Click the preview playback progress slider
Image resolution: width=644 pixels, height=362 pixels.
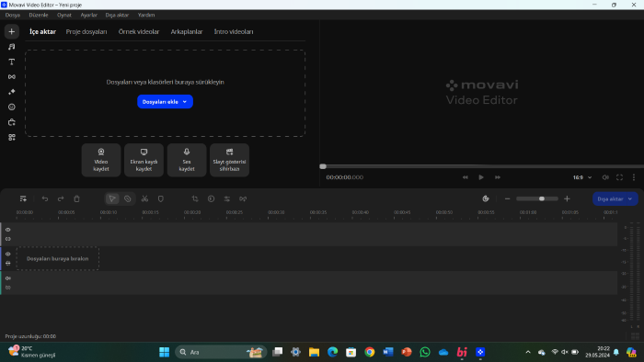pos(481,166)
